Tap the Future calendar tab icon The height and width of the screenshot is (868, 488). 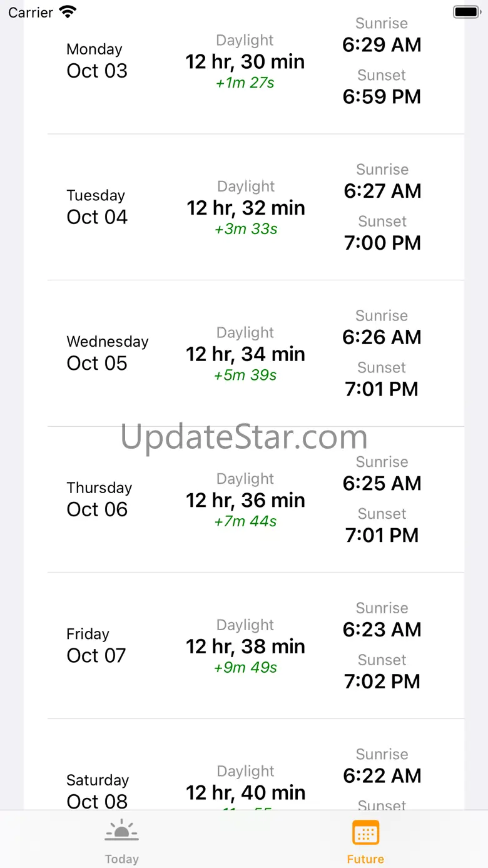[365, 832]
